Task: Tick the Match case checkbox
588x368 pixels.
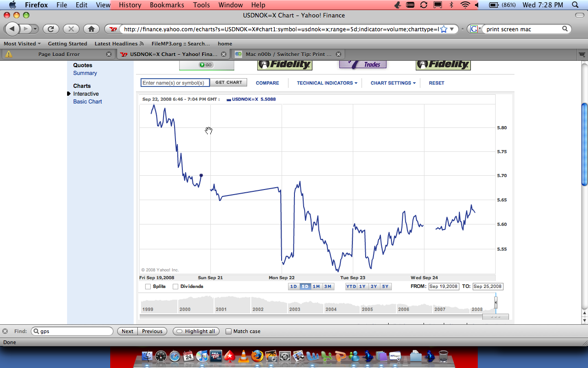Action: (228, 331)
